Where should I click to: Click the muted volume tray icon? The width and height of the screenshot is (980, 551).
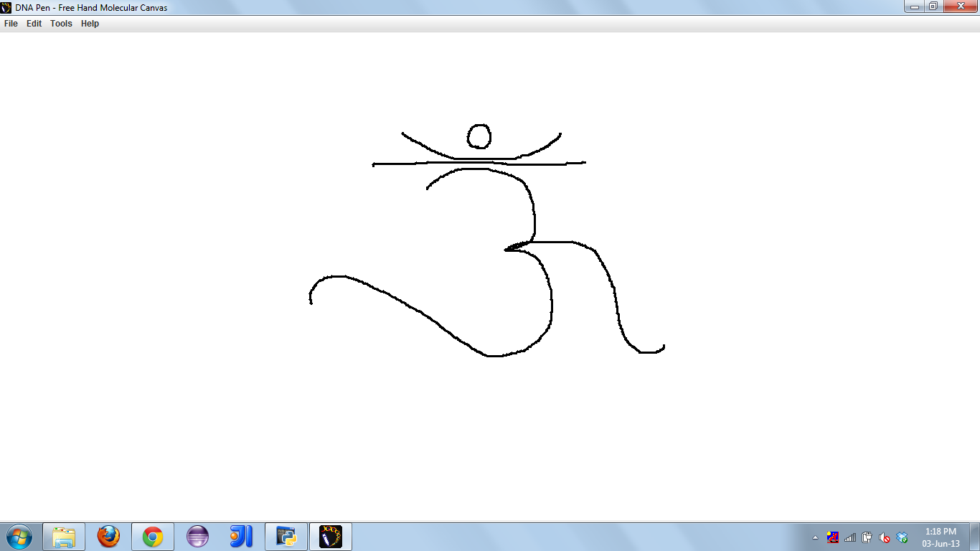tap(885, 537)
